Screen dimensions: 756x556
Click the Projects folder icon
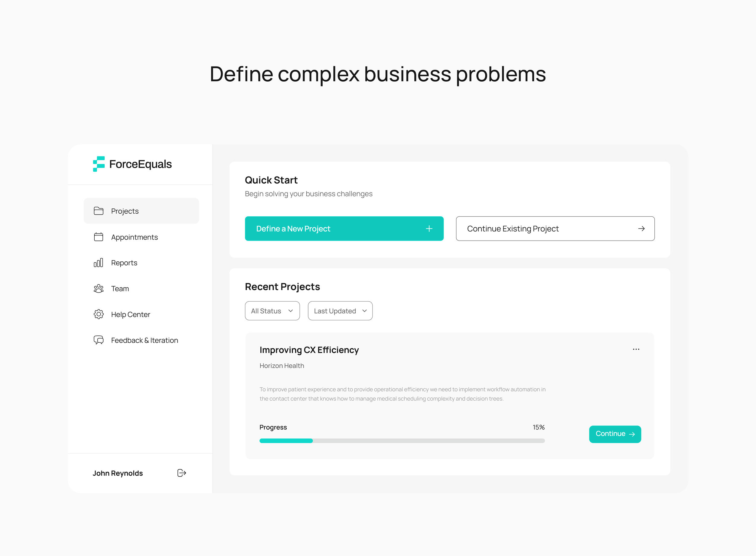click(x=98, y=211)
